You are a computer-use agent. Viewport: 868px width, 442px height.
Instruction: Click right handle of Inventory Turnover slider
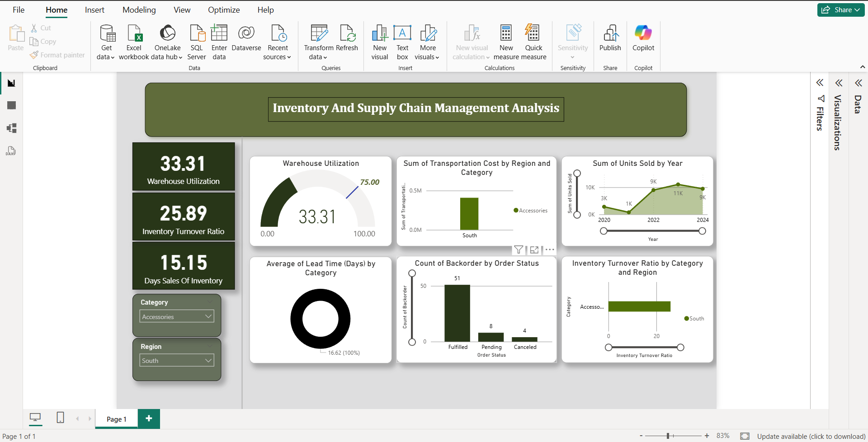680,347
